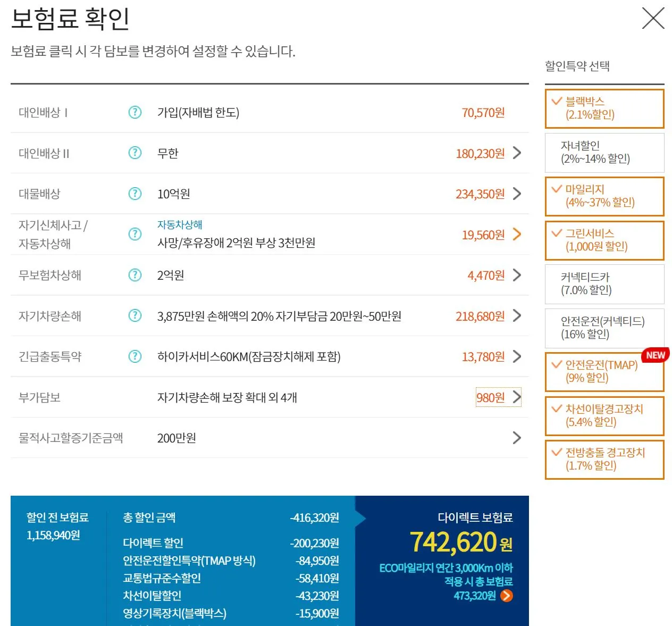672x626 pixels.
Task: Select the 커넥티드카 discount option
Action: [x=604, y=284]
